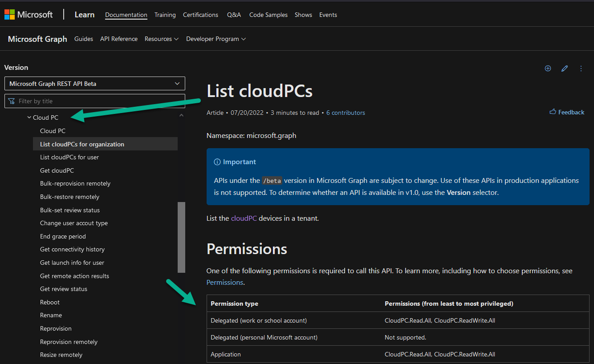Click the Permissions section heading
The width and height of the screenshot is (594, 364).
coord(247,249)
